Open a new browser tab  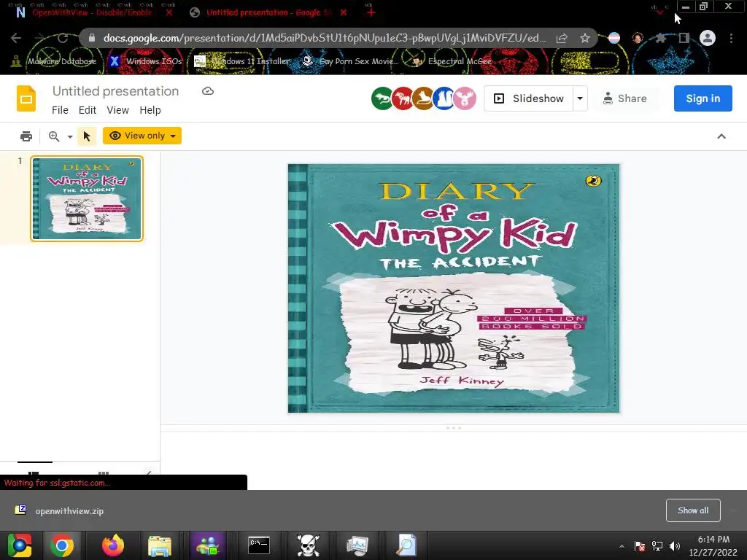pyautogui.click(x=371, y=12)
